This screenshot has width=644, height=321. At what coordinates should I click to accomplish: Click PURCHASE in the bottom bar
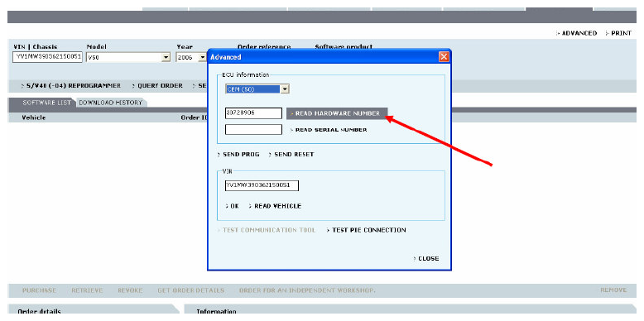(x=39, y=290)
